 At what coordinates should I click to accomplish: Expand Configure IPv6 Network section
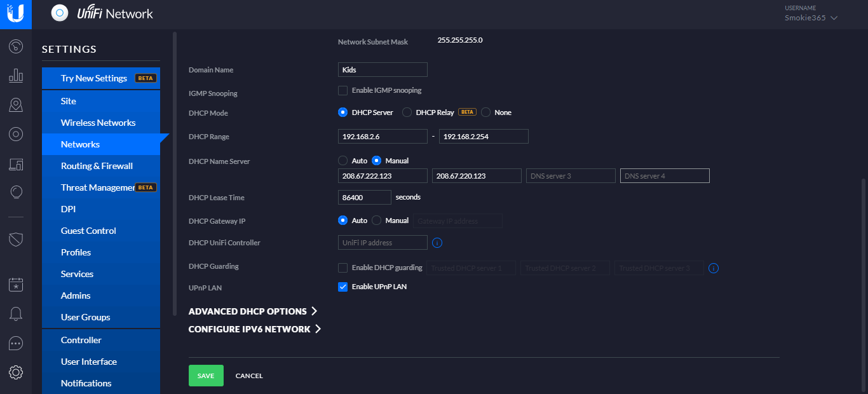(x=254, y=329)
